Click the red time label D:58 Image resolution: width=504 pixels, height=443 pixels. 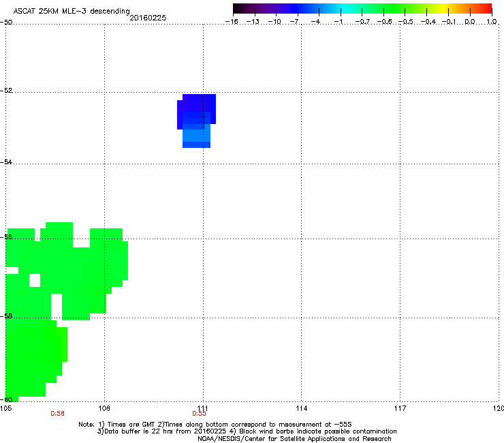point(57,414)
